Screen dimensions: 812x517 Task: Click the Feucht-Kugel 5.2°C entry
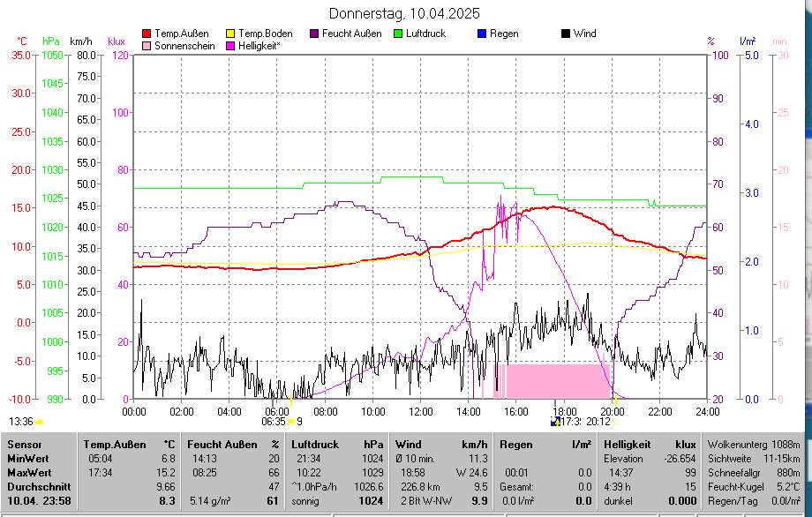[x=754, y=487]
